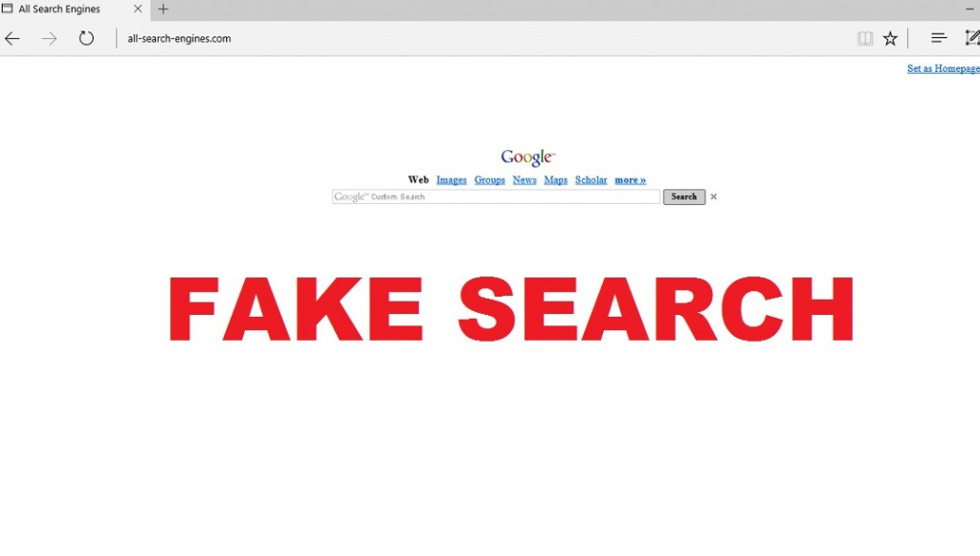This screenshot has height=556, width=980.
Task: Reload the page with the refresh icon
Action: point(86,38)
